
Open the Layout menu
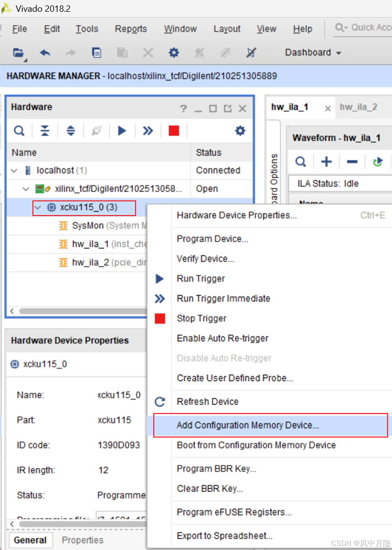click(227, 29)
